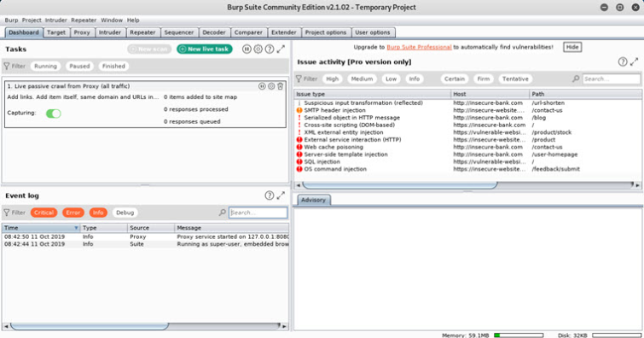Switch to the Target tab
The height and width of the screenshot is (338, 644).
56,32
